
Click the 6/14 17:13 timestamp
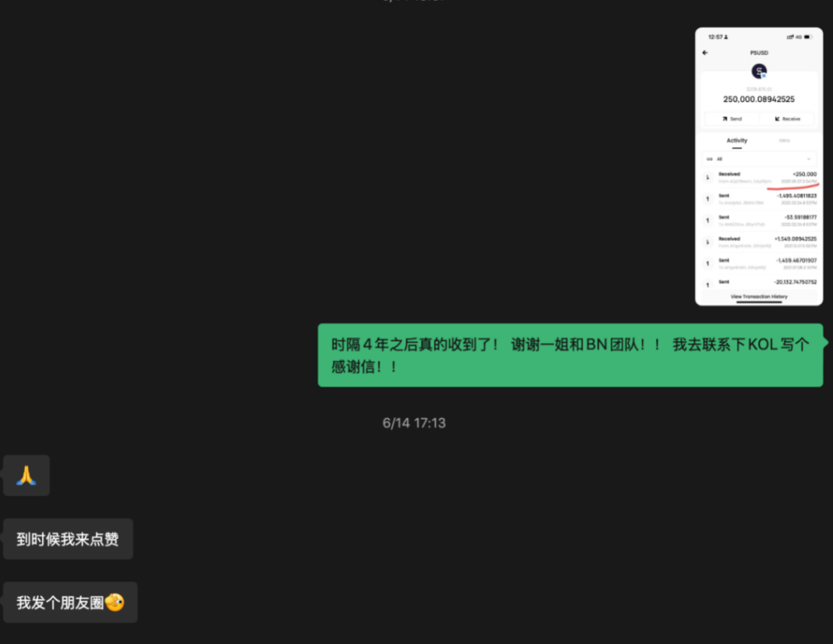(413, 423)
